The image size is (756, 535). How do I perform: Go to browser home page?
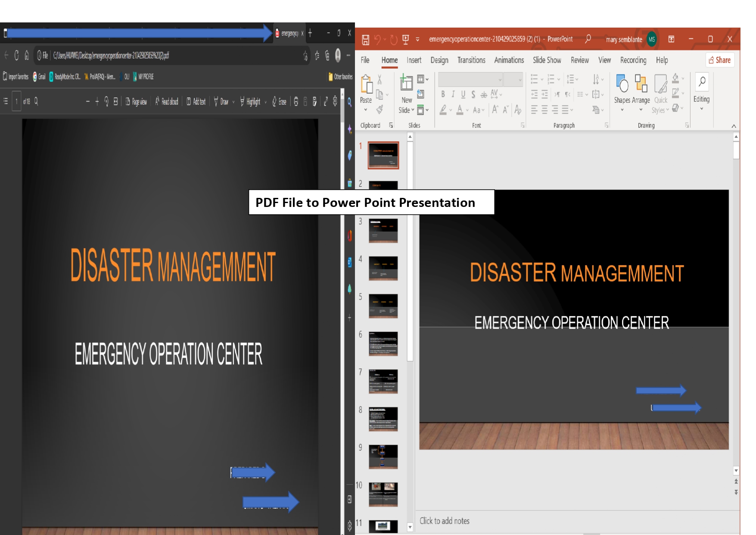click(x=27, y=55)
